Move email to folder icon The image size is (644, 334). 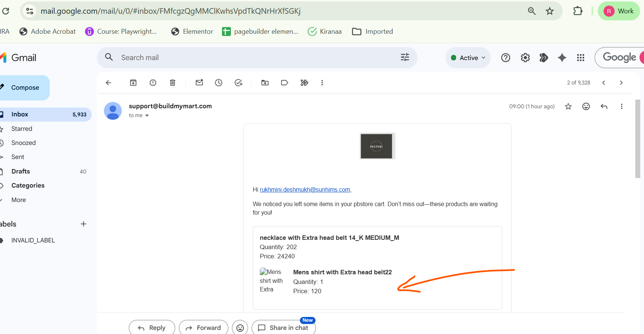pyautogui.click(x=265, y=83)
